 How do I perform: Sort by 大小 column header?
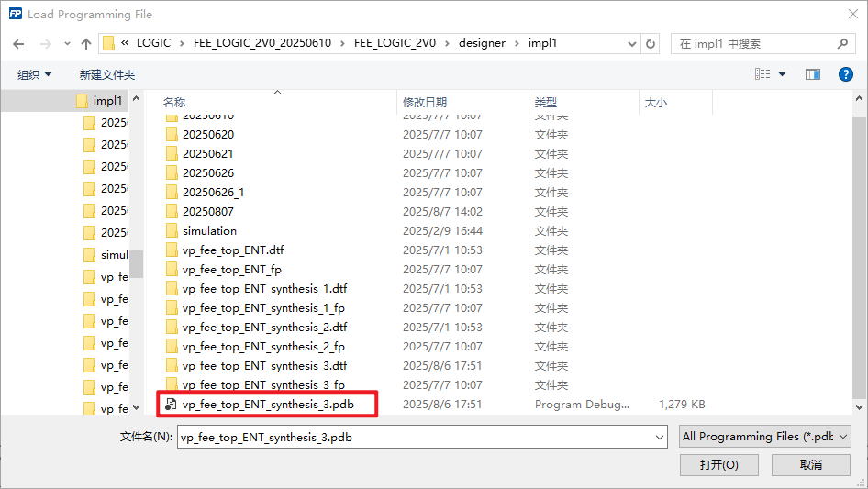[x=656, y=102]
